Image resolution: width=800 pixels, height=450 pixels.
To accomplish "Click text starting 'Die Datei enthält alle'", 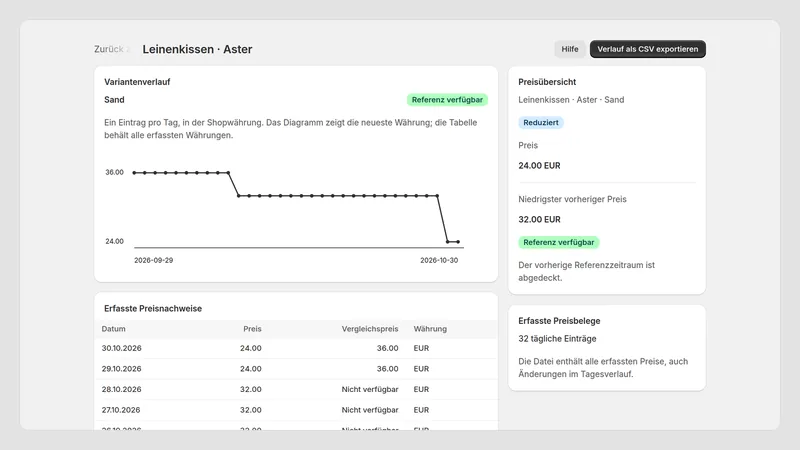I will [603, 367].
